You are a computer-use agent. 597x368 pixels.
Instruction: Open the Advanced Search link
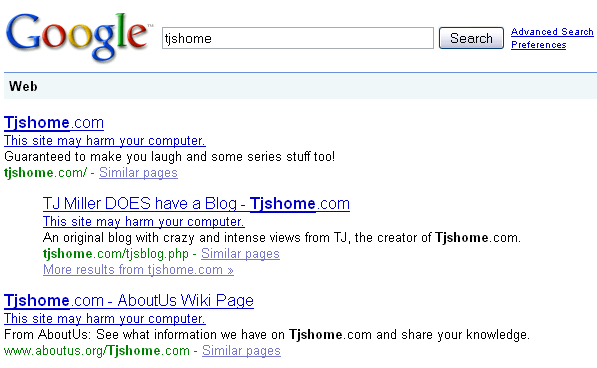pos(552,32)
